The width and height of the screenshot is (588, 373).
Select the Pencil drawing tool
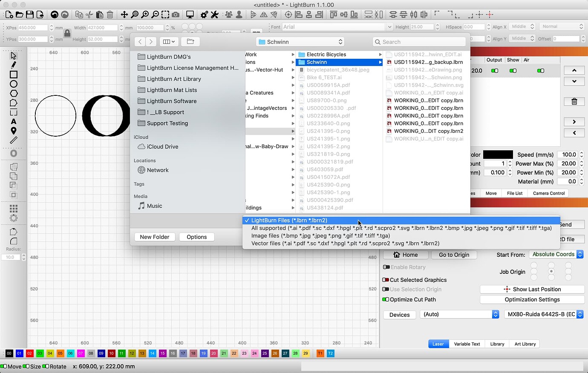coord(13,66)
